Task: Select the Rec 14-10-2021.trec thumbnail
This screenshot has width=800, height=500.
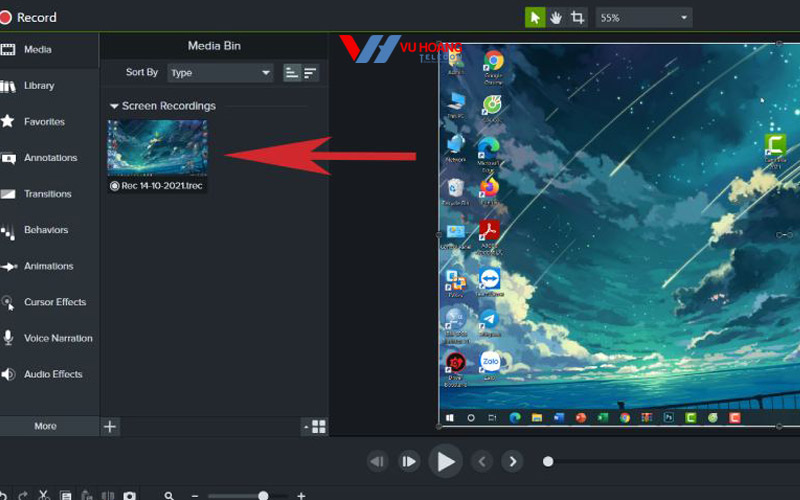Action: [x=157, y=147]
